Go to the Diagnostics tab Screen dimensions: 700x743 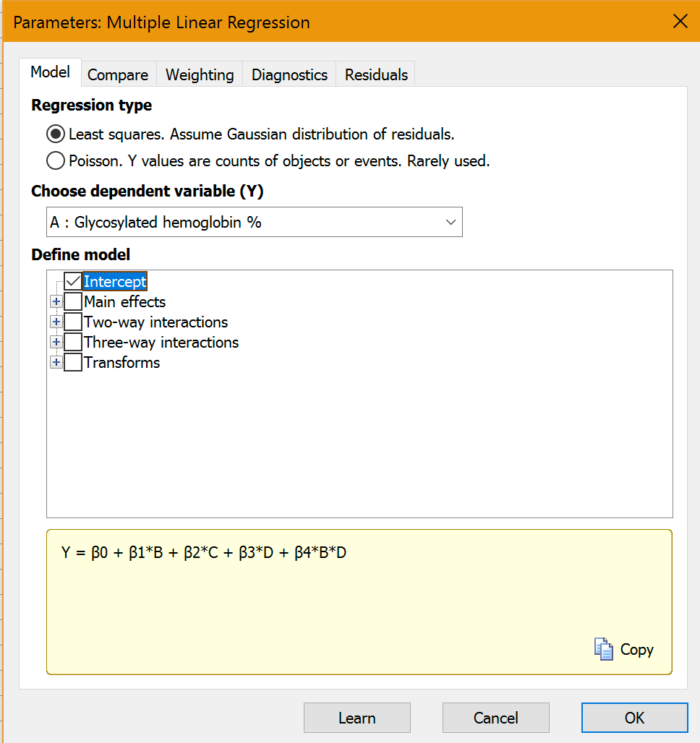289,75
